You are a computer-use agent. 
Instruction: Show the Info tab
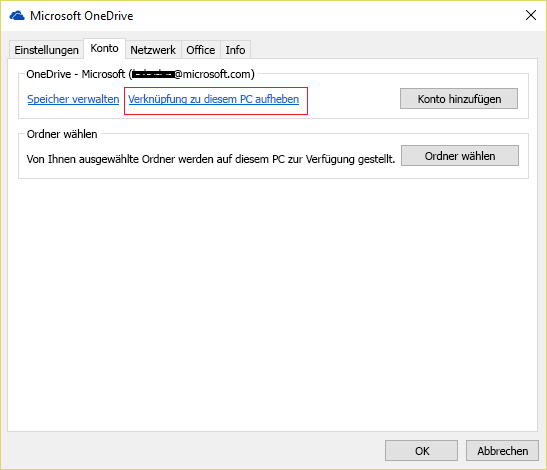coord(235,50)
